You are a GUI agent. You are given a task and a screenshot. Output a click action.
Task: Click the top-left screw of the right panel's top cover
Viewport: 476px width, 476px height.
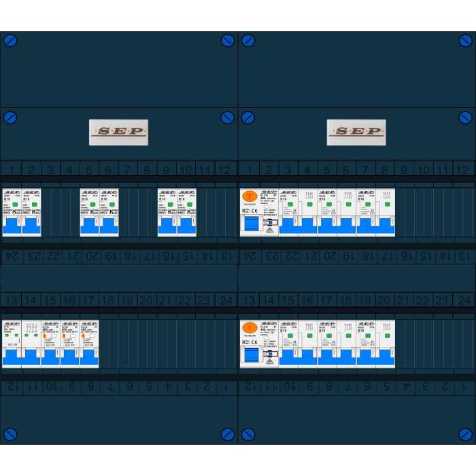248,40
